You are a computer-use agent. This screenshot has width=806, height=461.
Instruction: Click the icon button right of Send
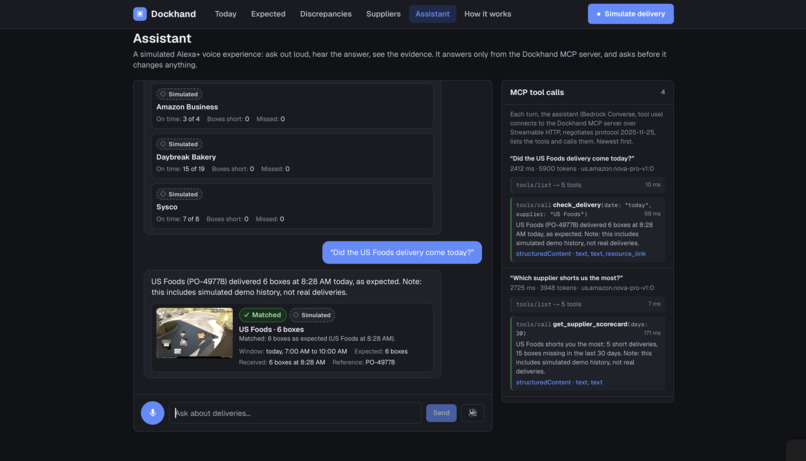(472, 413)
